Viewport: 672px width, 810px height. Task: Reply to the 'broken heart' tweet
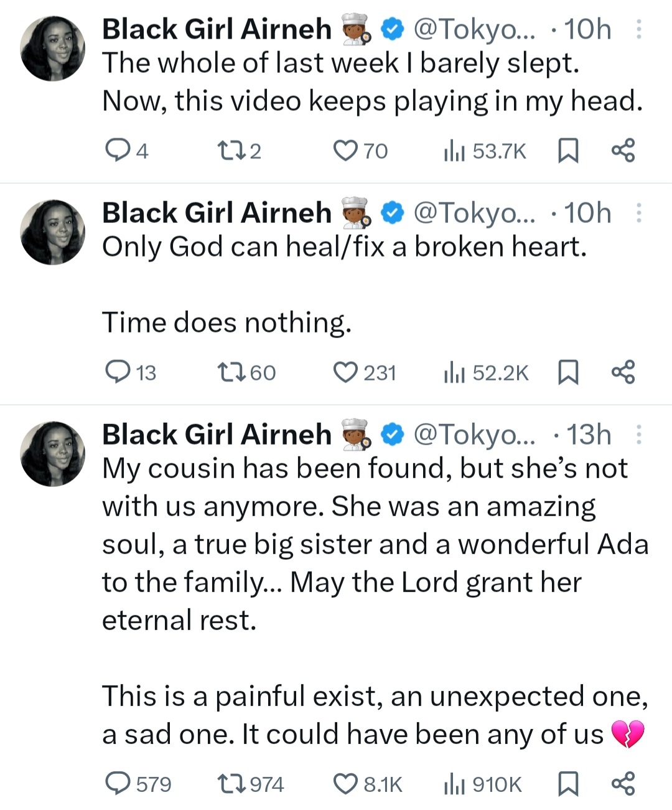(x=116, y=372)
